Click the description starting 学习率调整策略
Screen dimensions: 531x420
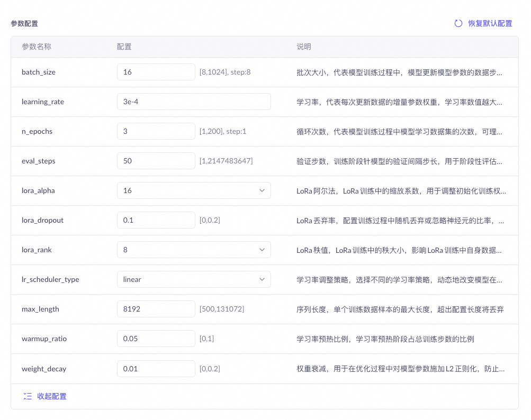coord(399,279)
